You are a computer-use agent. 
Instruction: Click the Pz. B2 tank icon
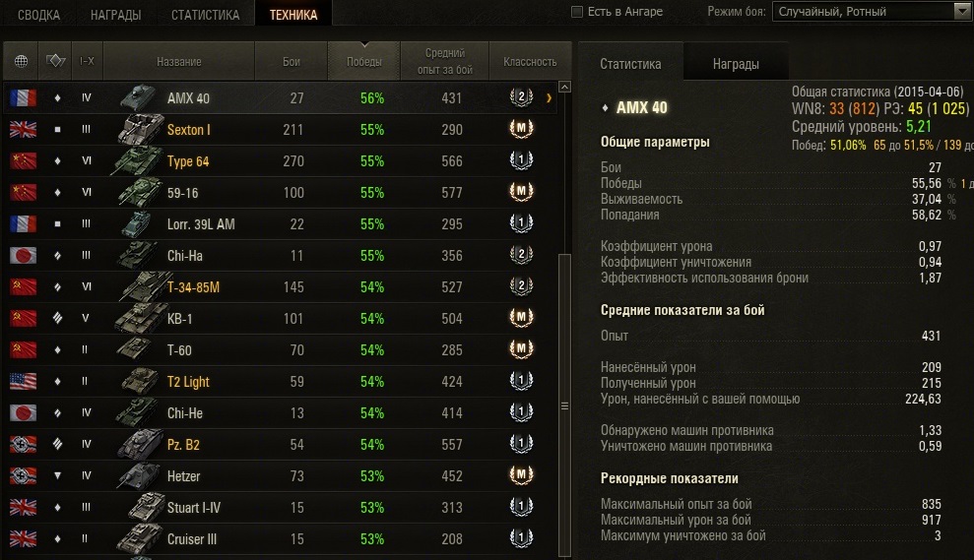tap(138, 444)
